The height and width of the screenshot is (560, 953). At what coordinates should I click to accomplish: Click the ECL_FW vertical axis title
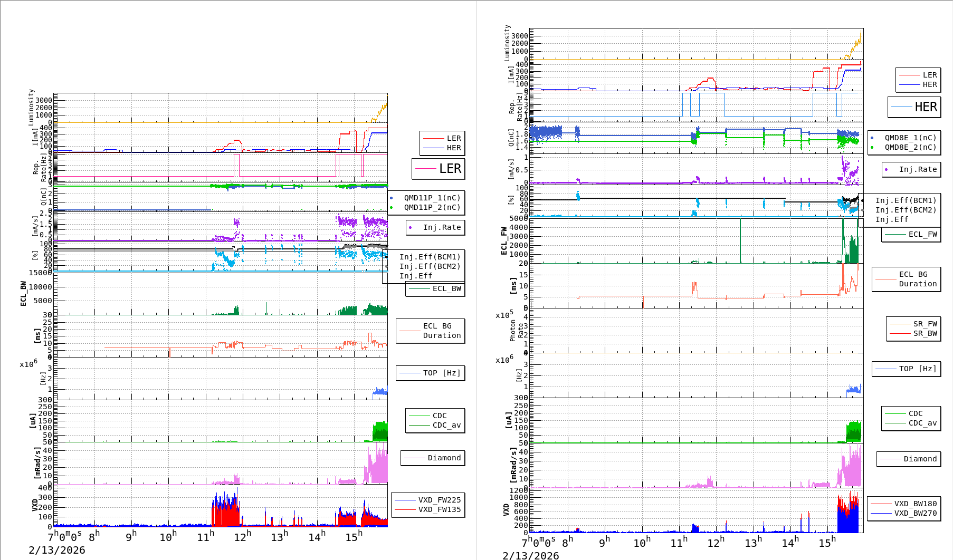(x=504, y=241)
